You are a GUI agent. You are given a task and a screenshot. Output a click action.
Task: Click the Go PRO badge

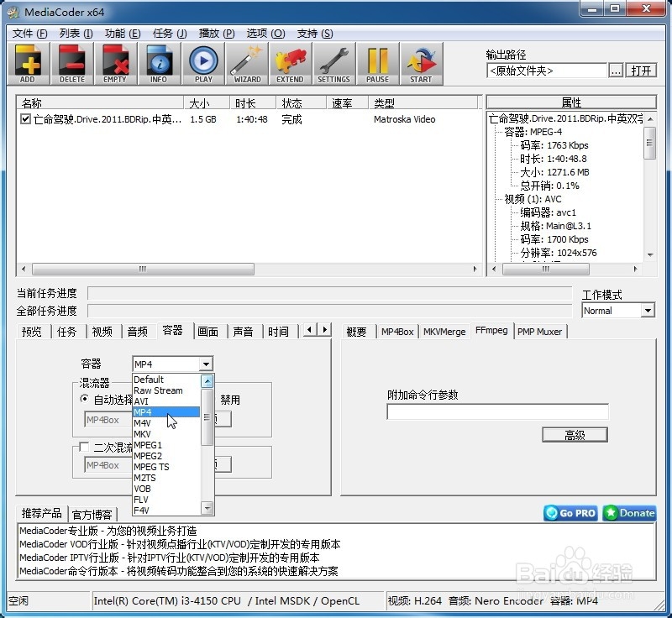[571, 513]
